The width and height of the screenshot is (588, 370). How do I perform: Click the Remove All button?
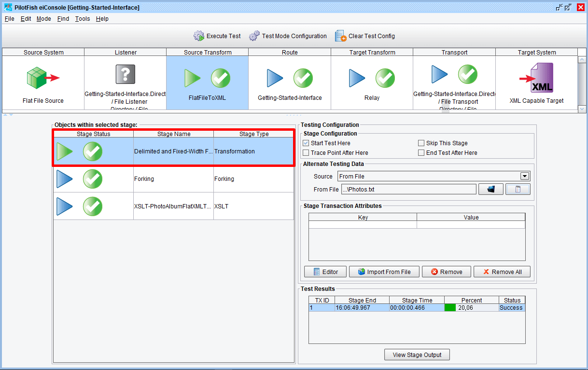pyautogui.click(x=502, y=272)
